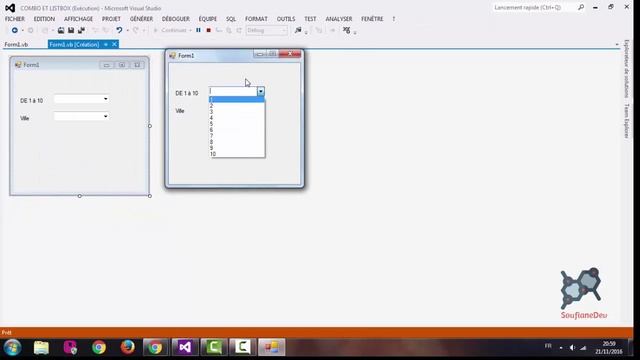The height and width of the screenshot is (360, 640).
Task: Open the PROJET menu
Action: [x=111, y=19]
